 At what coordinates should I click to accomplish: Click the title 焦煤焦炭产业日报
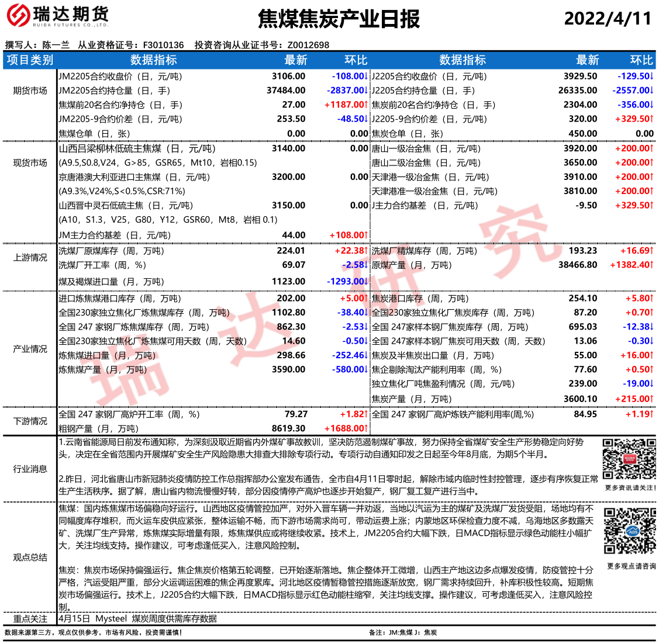339,19
